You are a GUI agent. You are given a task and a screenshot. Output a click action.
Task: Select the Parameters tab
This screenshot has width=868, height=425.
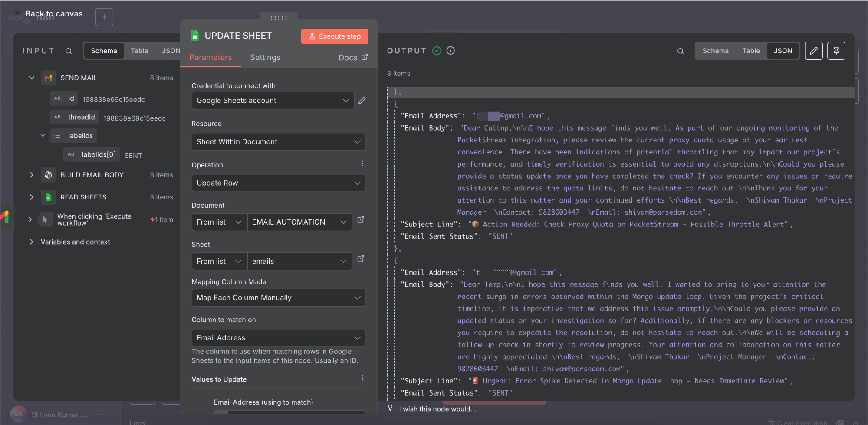(210, 58)
